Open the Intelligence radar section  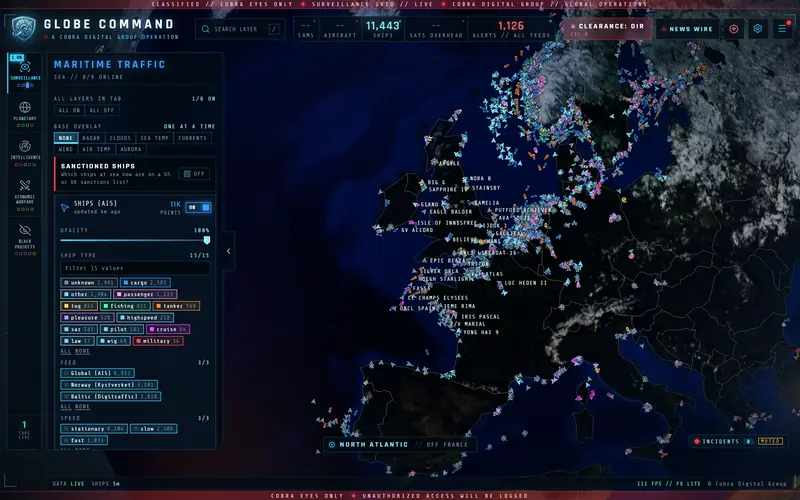[24, 153]
